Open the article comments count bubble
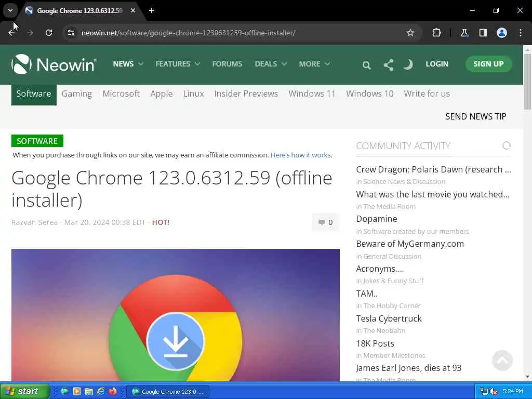Viewport: 532px width, 399px height. pyautogui.click(x=325, y=222)
